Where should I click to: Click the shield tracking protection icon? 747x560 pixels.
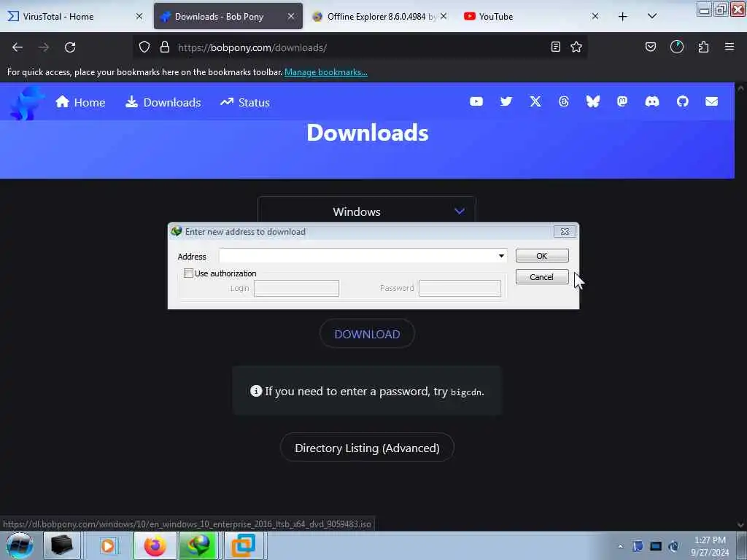pos(144,47)
